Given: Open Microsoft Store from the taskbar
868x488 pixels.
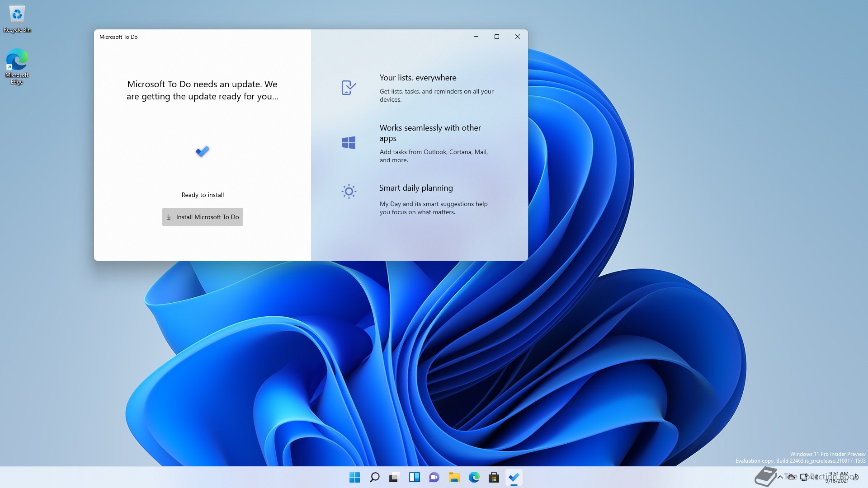Looking at the screenshot, I should pyautogui.click(x=494, y=477).
